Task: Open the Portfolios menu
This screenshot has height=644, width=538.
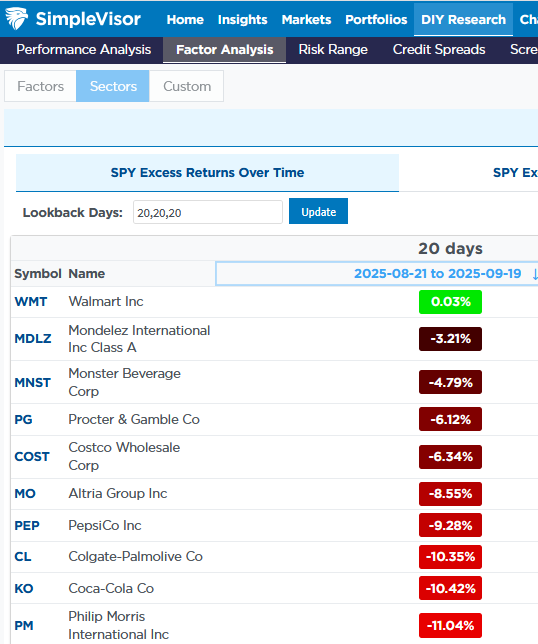Action: 376,19
